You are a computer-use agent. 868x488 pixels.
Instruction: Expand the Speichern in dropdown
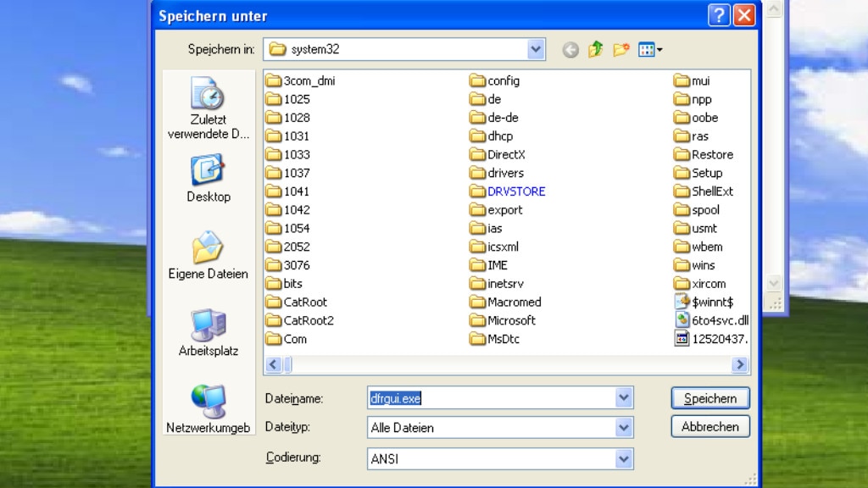click(x=535, y=48)
